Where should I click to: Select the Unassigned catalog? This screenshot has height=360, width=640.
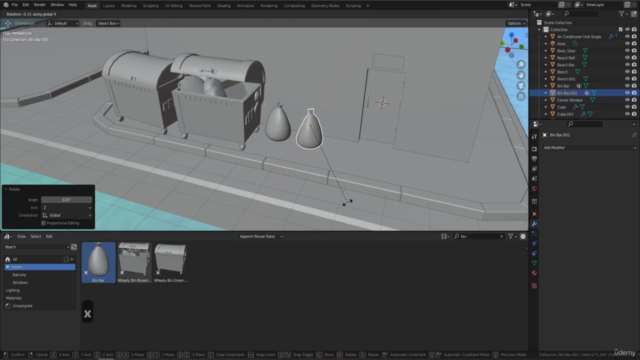coord(22,306)
